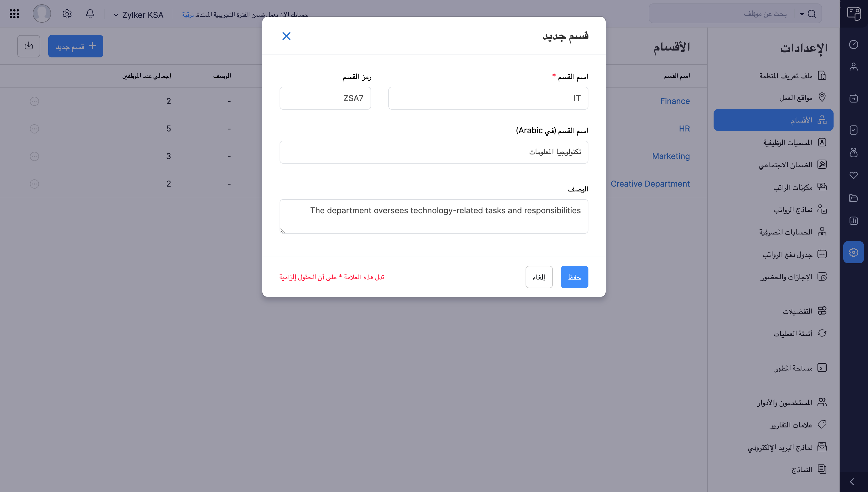Click the Save button in dialog
This screenshot has height=492, width=868.
coord(574,277)
